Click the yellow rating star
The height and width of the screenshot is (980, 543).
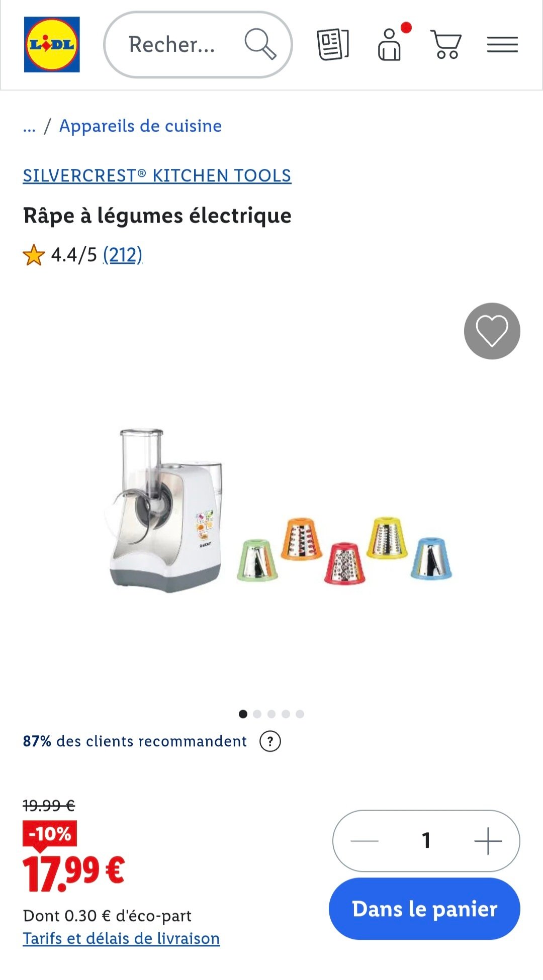coord(34,255)
